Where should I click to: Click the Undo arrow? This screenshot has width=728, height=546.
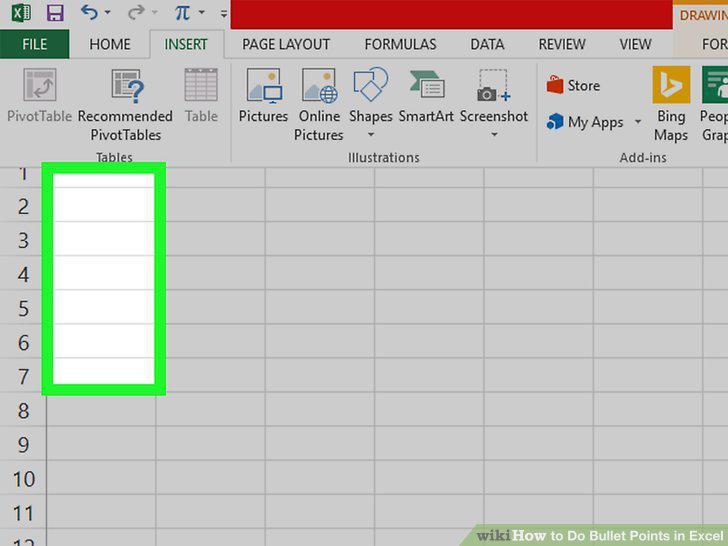89,12
